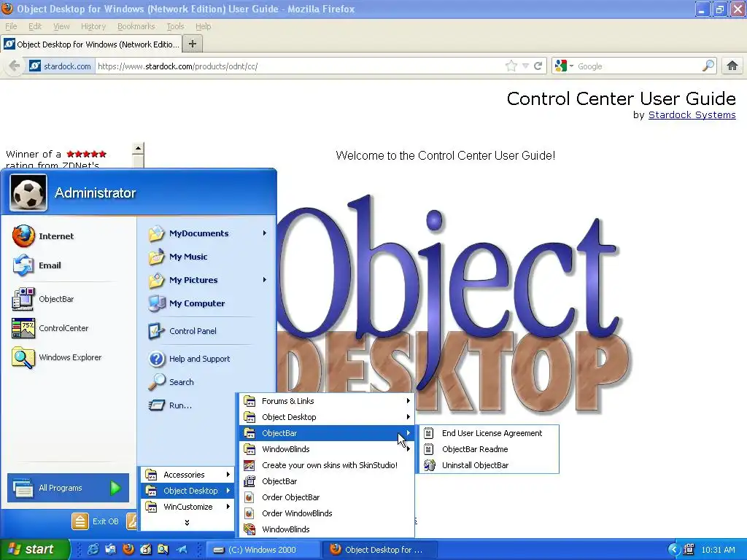Open Control Panel

(182, 331)
